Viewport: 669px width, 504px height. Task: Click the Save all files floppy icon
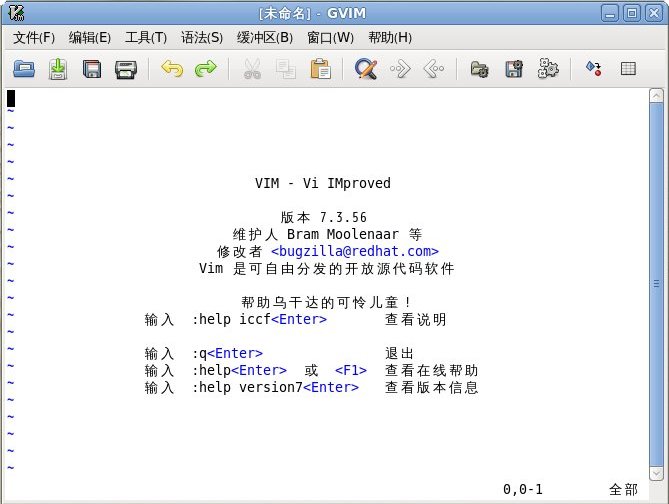click(x=92, y=69)
